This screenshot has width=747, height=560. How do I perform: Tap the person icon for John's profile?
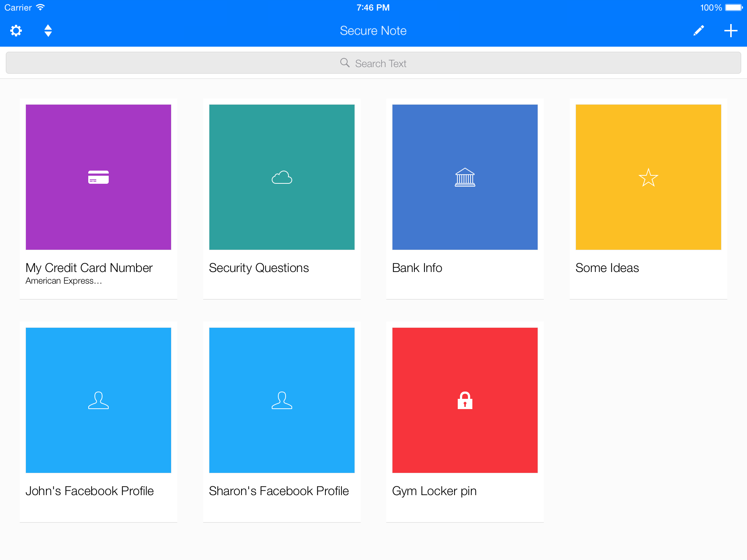pos(98,400)
